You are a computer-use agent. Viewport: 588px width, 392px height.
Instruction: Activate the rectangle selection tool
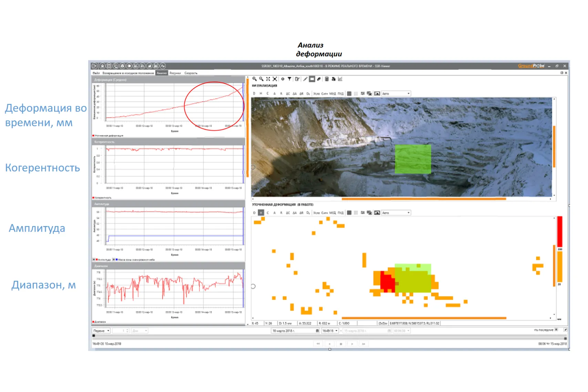click(312, 79)
